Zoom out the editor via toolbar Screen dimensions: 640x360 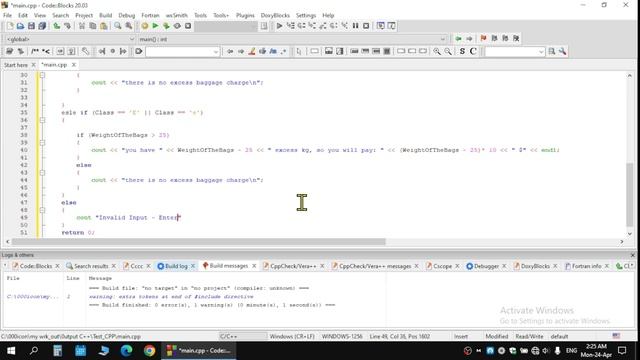(448, 51)
